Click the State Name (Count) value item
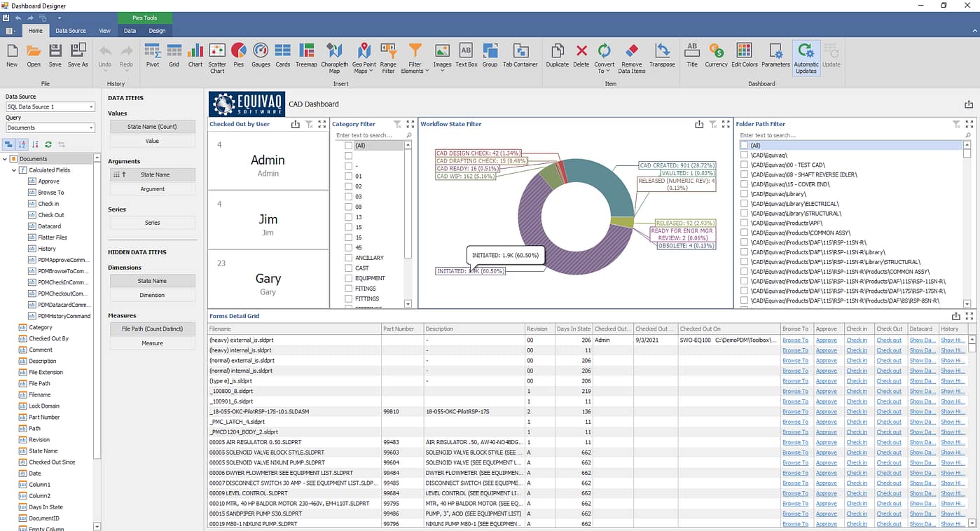Viewport: 980px width, 531px height. click(x=152, y=127)
